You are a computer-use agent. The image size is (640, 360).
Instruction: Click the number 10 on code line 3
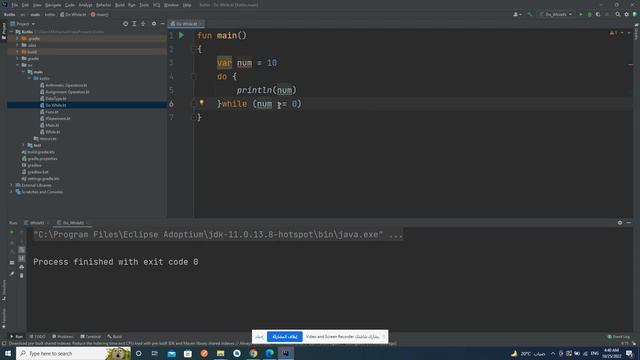point(272,63)
